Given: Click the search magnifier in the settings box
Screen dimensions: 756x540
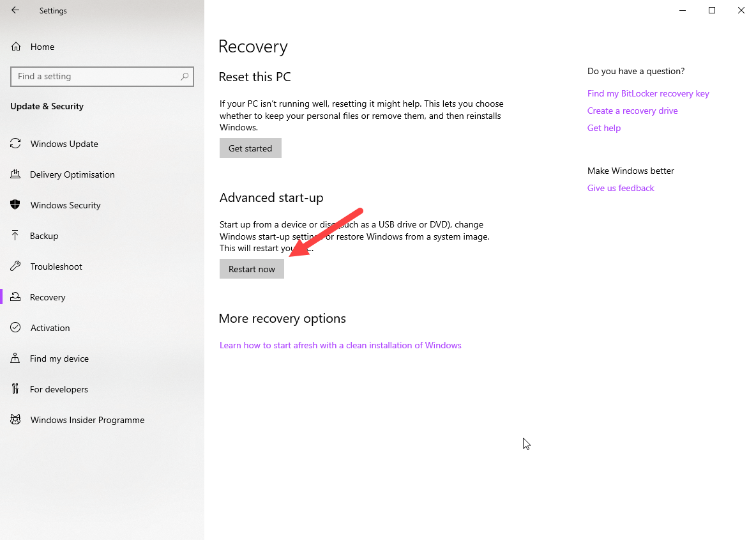Looking at the screenshot, I should click(185, 76).
